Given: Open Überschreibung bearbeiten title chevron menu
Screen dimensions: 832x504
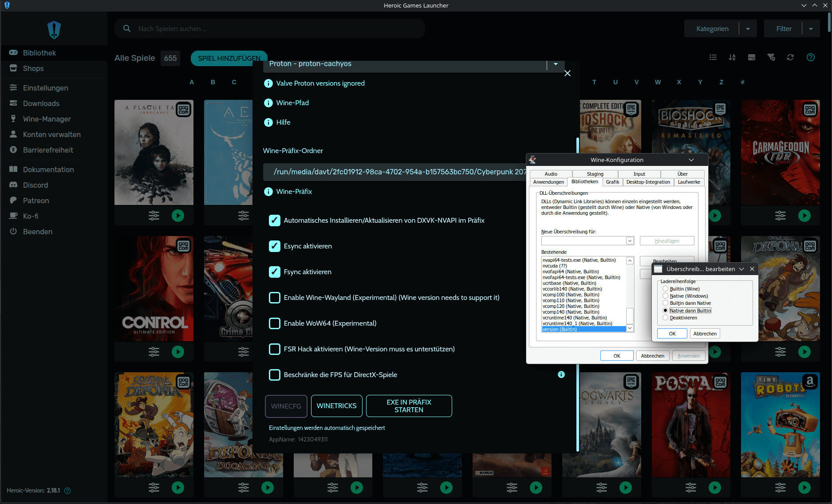Looking at the screenshot, I should (x=741, y=269).
